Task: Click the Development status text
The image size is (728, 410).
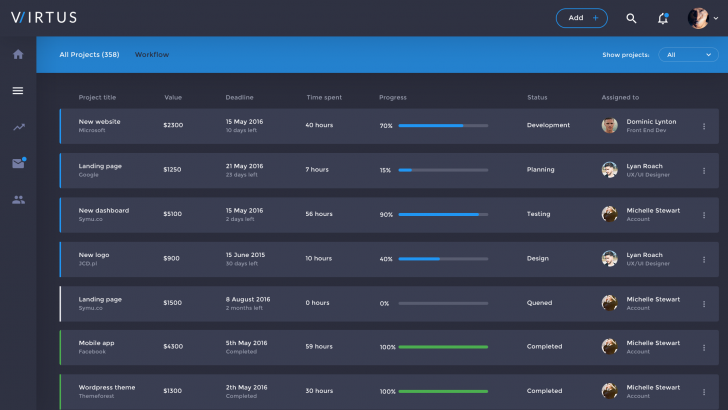Action: click(x=548, y=125)
